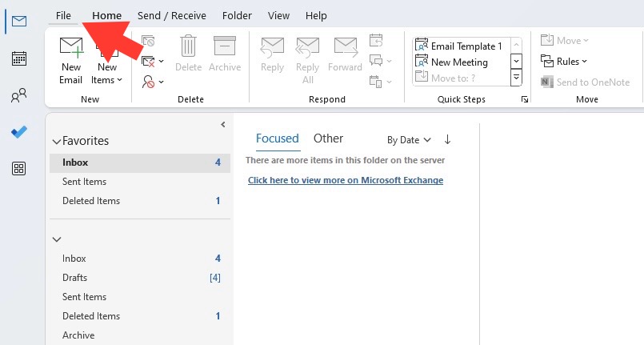Image resolution: width=644 pixels, height=345 pixels.
Task: Click the Delete trash can icon
Action: (x=189, y=46)
